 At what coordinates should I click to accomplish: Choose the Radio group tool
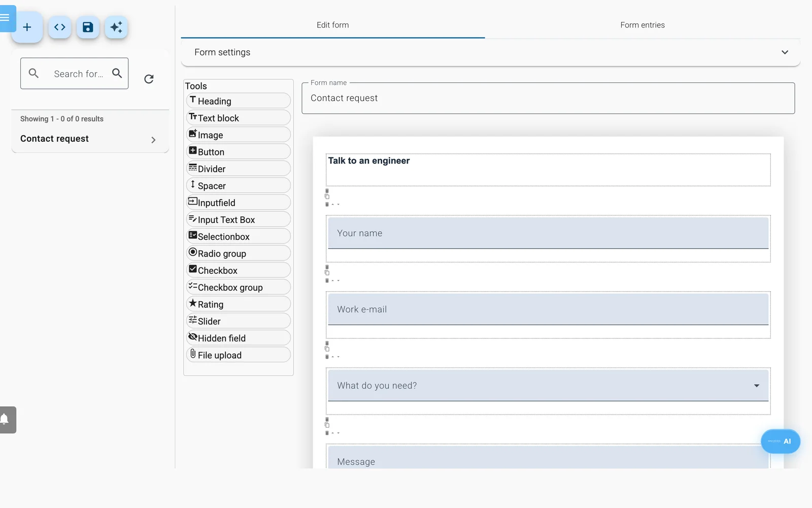239,253
